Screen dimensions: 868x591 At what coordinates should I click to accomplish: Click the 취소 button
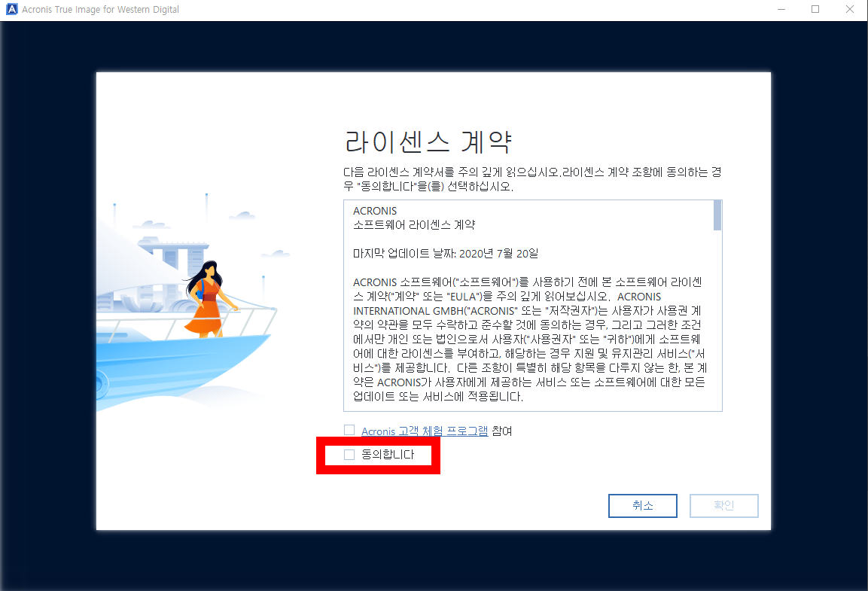[x=643, y=506]
